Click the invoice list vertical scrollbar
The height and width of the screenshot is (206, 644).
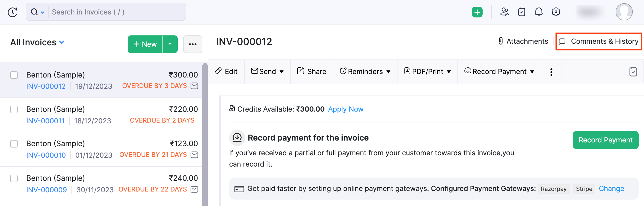(x=205, y=134)
